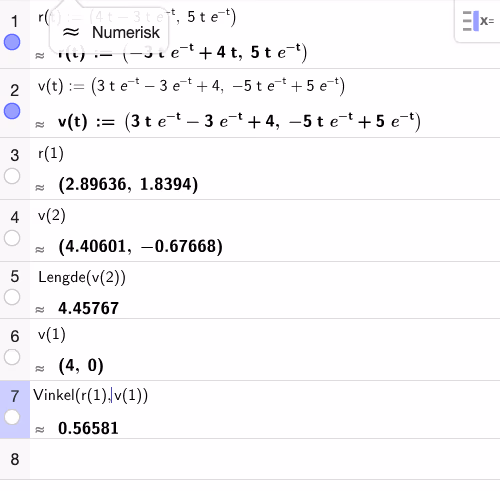Enable visibility circle for row 3 r(1)
Viewport: 500px width, 491px height.
pos(12,176)
